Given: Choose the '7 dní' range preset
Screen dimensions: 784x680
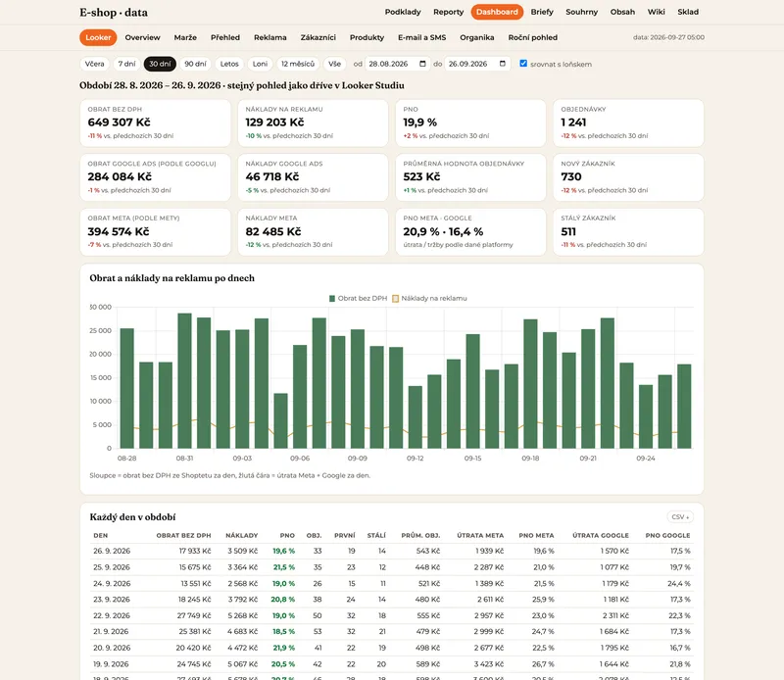Looking at the screenshot, I should click(127, 64).
